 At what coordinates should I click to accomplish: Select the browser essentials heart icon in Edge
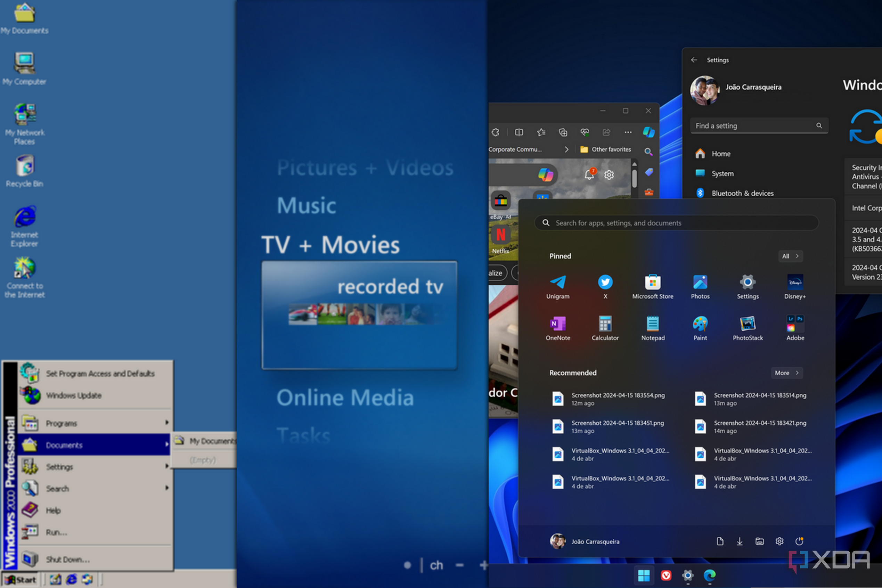(x=585, y=132)
